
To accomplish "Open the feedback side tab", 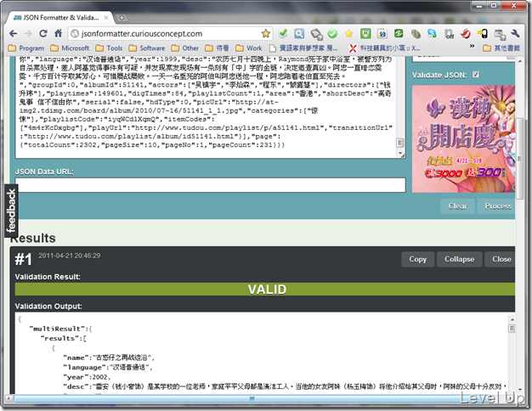I will [x=11, y=211].
